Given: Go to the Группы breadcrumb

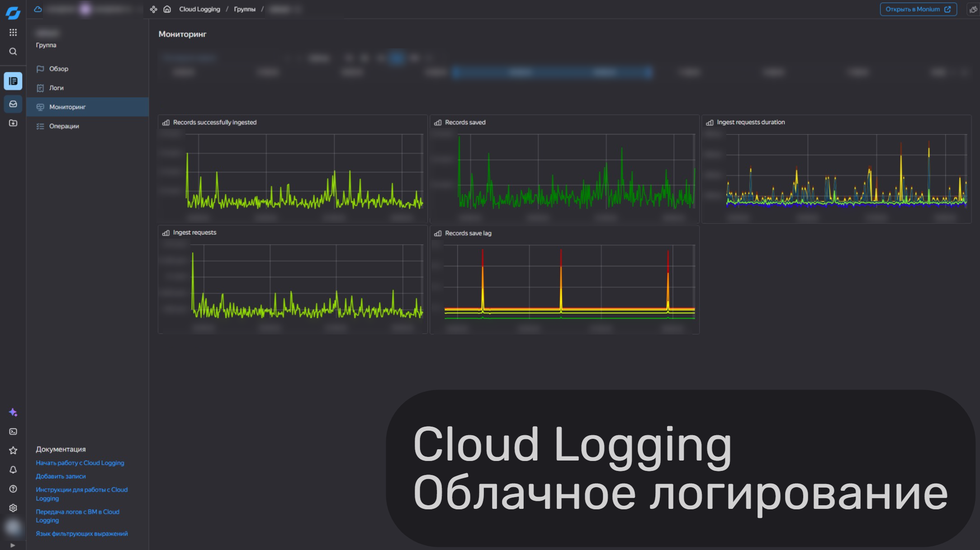Looking at the screenshot, I should (245, 9).
